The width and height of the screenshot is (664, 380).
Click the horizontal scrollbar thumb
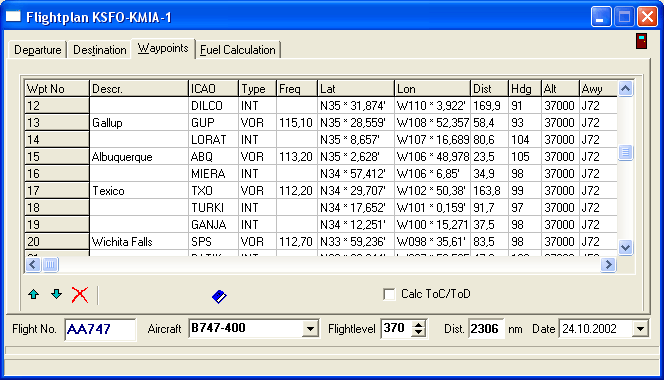click(50, 265)
